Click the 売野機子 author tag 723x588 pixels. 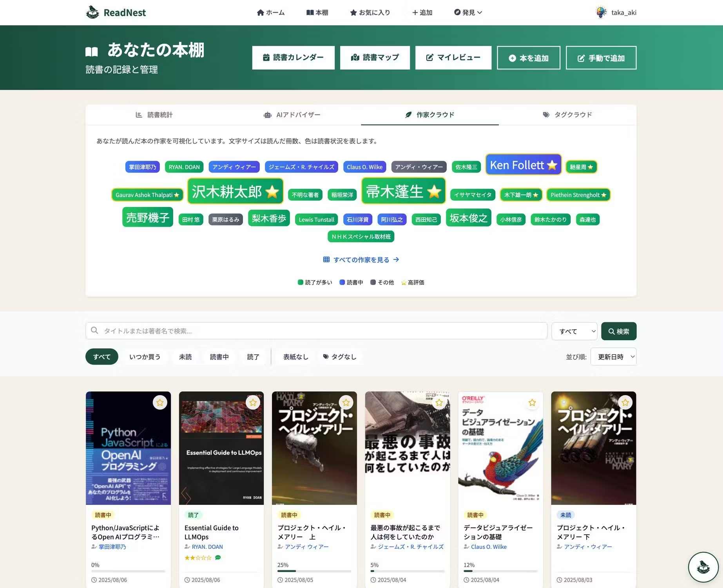click(x=148, y=218)
